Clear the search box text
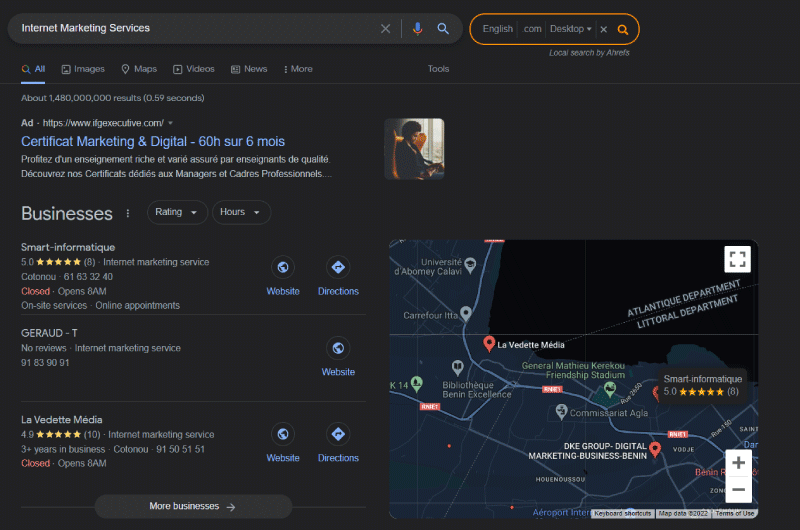 [385, 29]
